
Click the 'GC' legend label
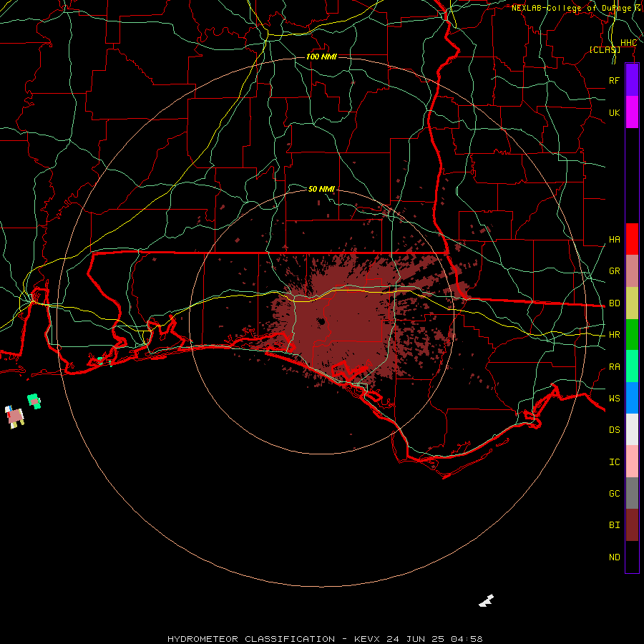(614, 494)
